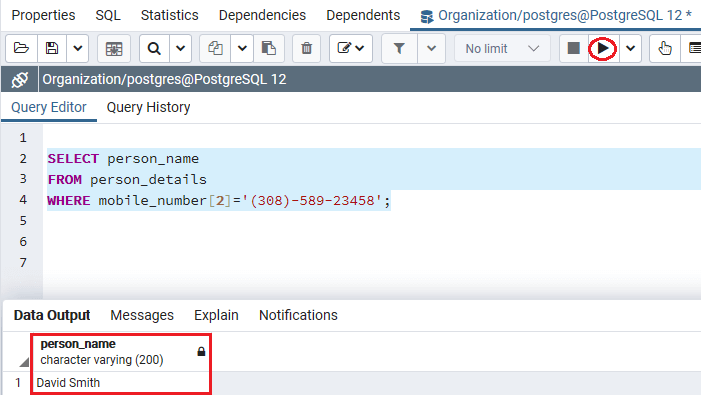
Task: Click the select-all corner triangle in results grid
Action: (x=24, y=362)
